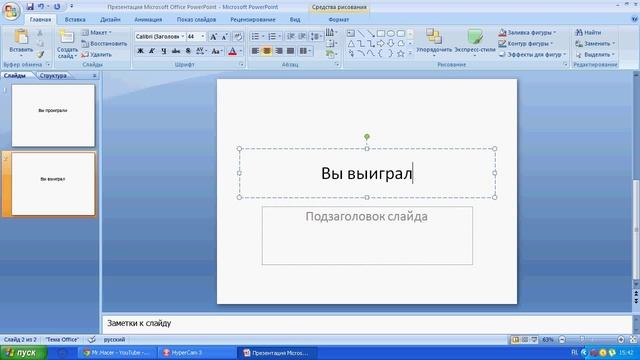
Task: Open the Эффекты для фигур dropdown
Action: coord(532,54)
